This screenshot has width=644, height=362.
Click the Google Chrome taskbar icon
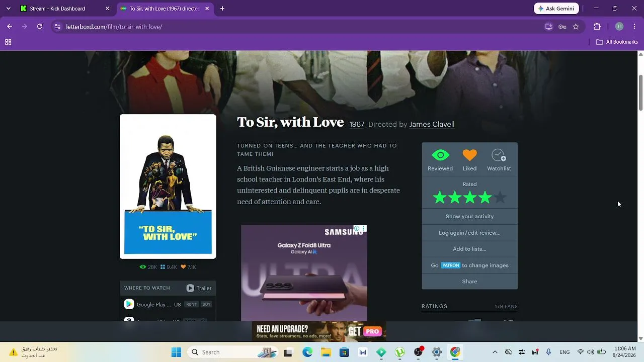click(x=455, y=352)
